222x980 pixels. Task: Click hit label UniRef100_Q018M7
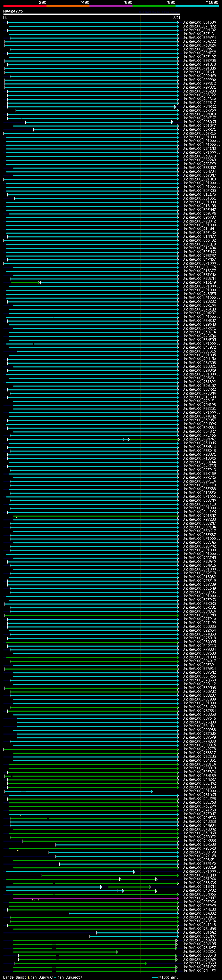[x=199, y=516]
